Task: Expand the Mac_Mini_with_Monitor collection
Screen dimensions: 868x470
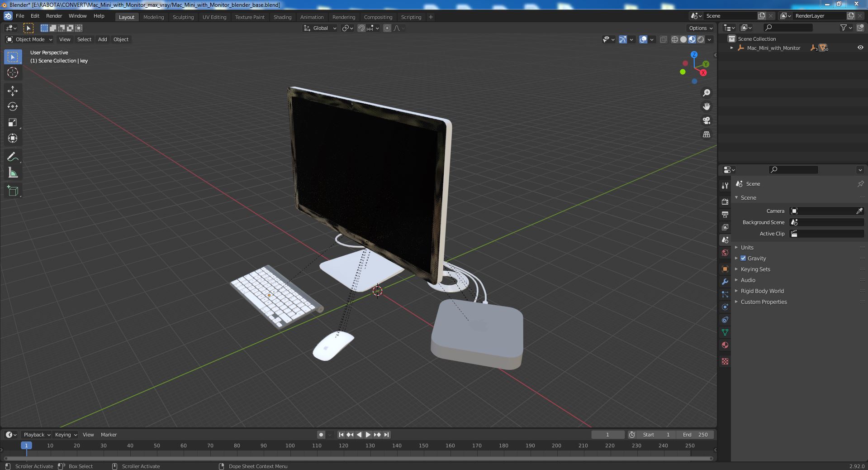Action: click(732, 48)
